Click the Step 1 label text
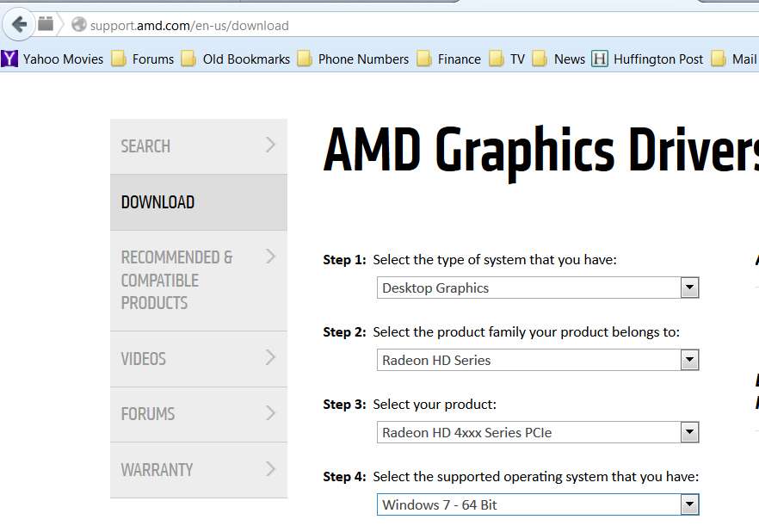Image resolution: width=759 pixels, height=532 pixels. click(x=470, y=259)
